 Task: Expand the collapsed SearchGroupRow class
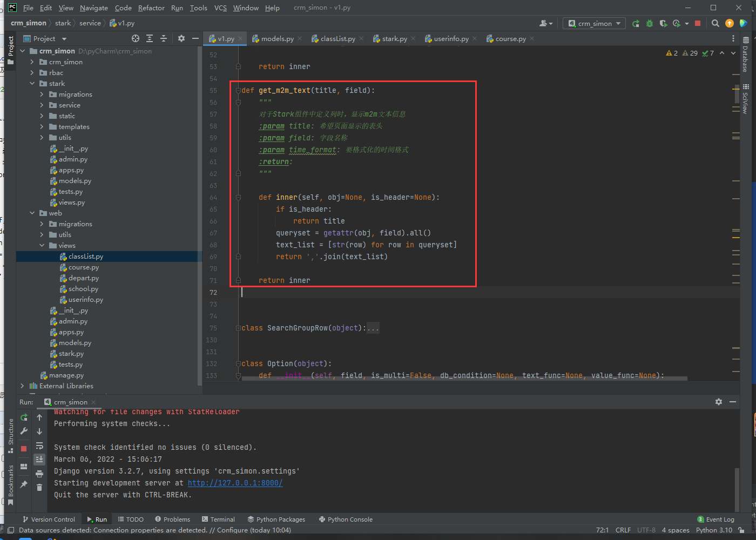[238, 328]
